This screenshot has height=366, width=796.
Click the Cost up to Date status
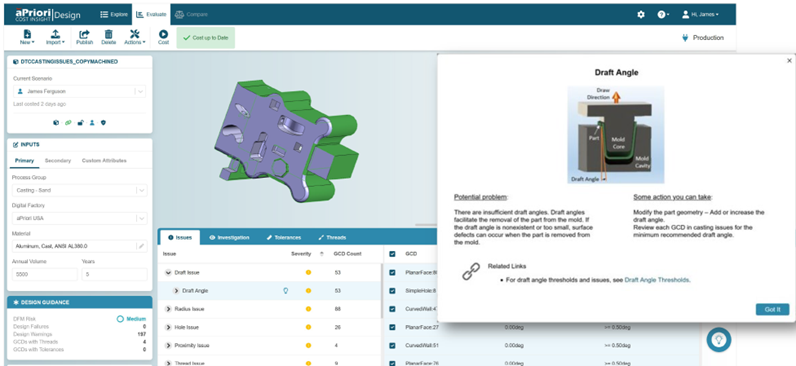[206, 38]
